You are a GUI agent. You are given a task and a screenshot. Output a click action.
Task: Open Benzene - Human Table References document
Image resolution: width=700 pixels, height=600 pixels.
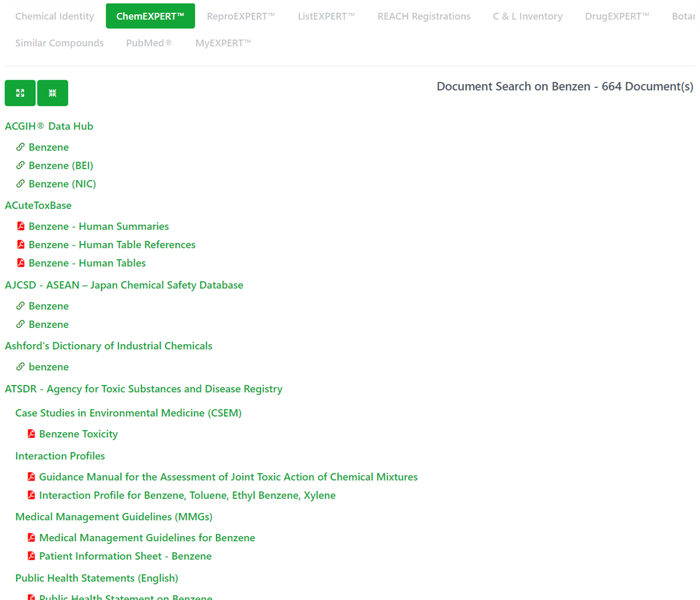(112, 244)
